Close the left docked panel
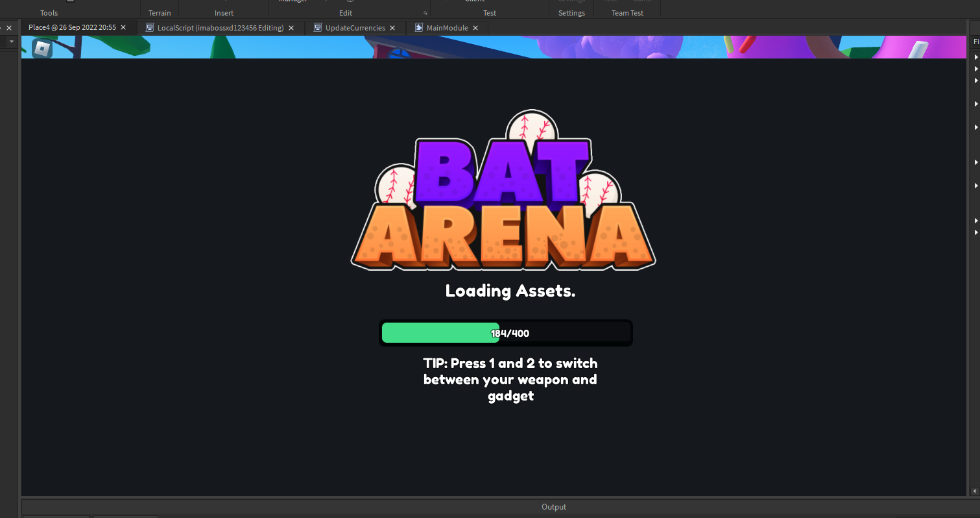Viewport: 980px width, 518px height. tap(9, 28)
